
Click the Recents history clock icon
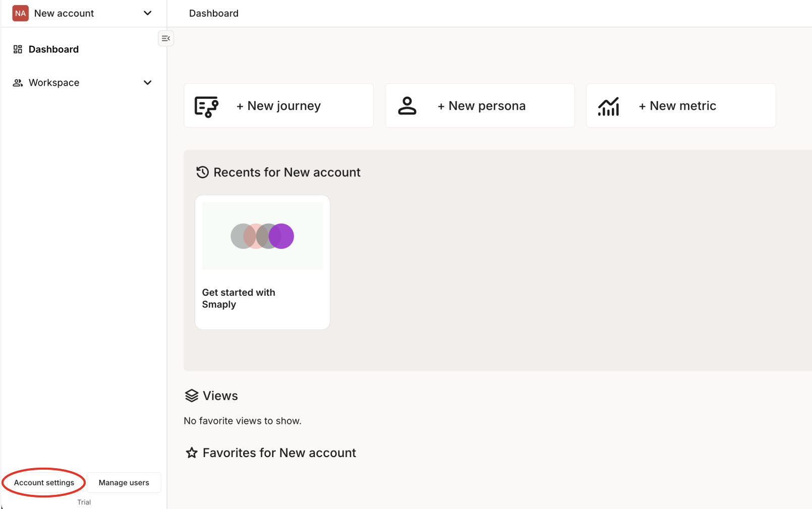pyautogui.click(x=202, y=172)
